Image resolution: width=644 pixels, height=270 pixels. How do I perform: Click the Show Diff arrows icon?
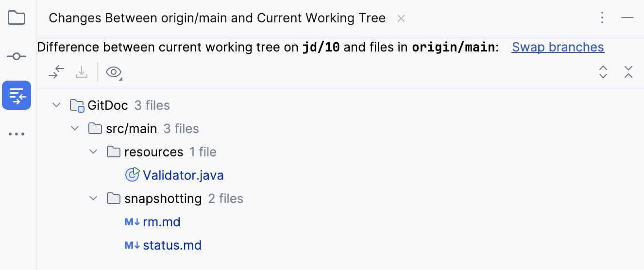tap(56, 72)
